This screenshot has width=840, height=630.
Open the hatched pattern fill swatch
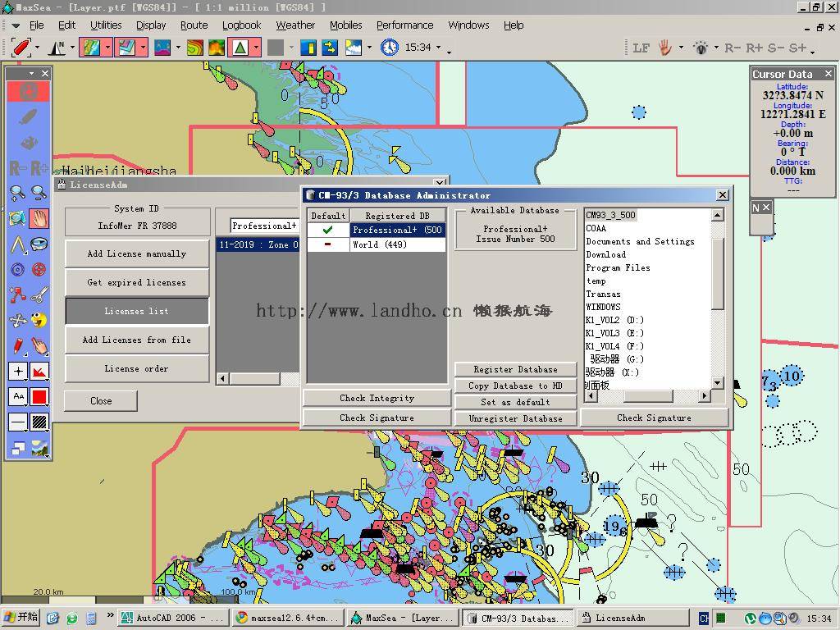point(39,422)
